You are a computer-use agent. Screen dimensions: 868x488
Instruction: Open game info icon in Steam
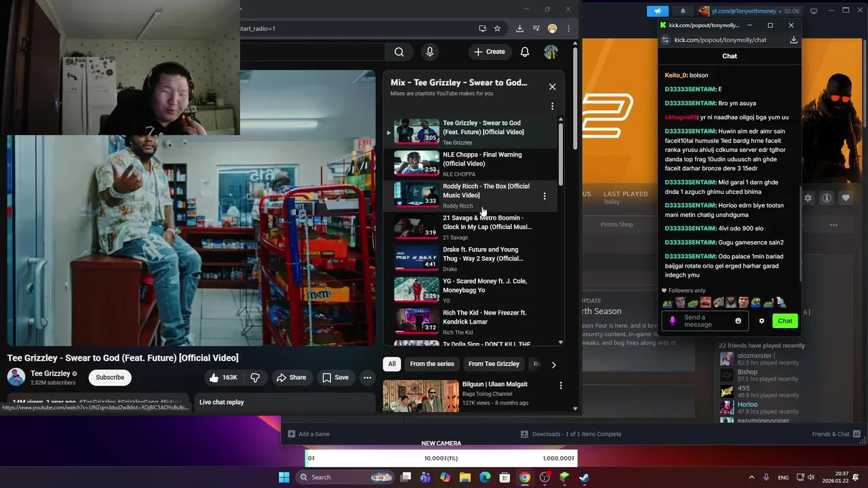click(827, 198)
